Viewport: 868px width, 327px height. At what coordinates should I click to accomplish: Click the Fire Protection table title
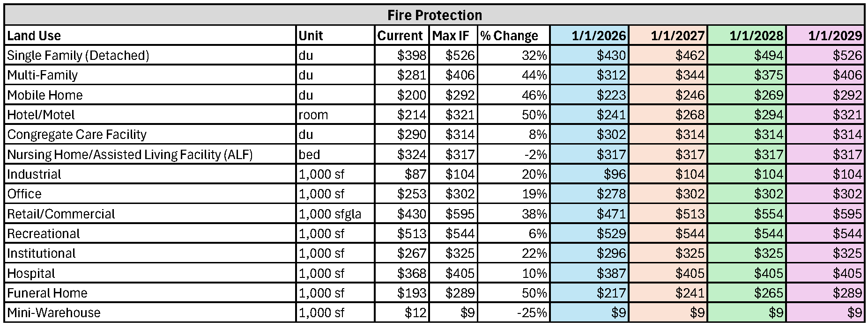tap(434, 15)
